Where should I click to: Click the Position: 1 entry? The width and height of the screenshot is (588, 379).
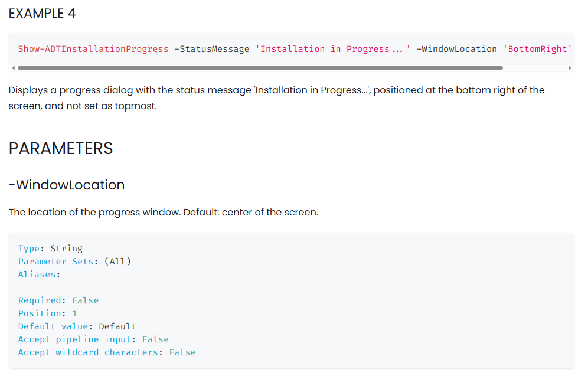[x=48, y=313]
